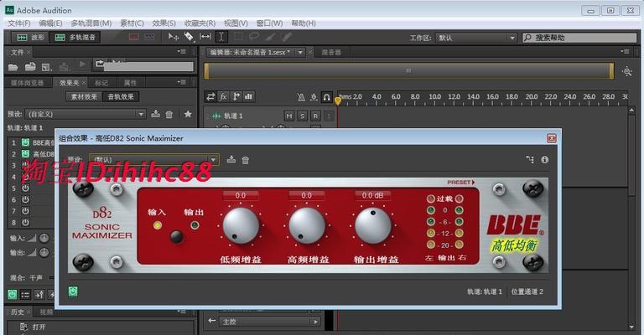Toggle the metronome icon
Screen dimensions: 644x335
[301, 97]
